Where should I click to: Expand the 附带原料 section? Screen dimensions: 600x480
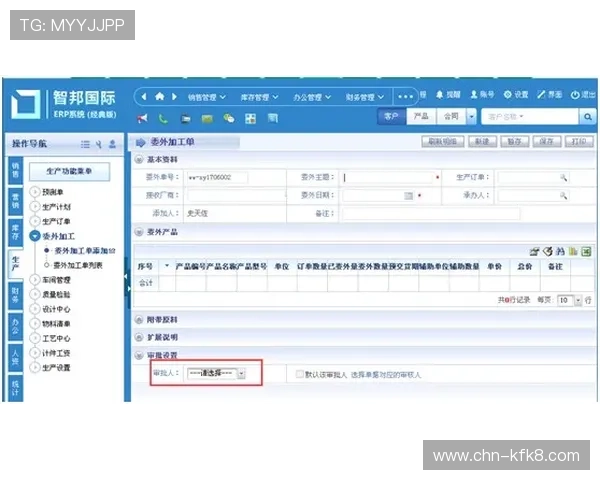coord(139,320)
